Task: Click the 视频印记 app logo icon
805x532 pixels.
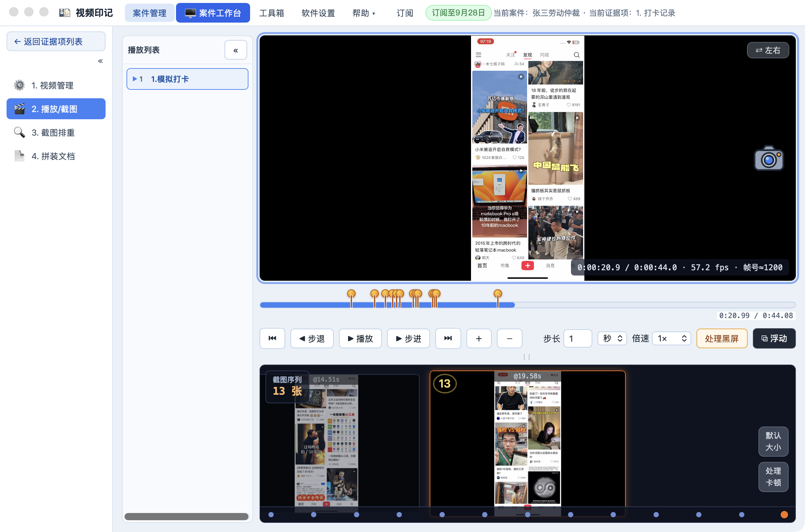Action: pos(65,13)
